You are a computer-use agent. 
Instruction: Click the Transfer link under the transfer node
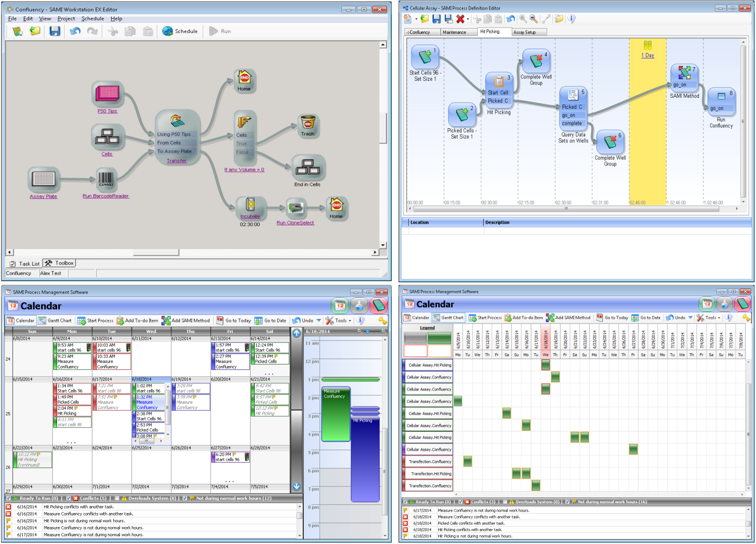177,161
